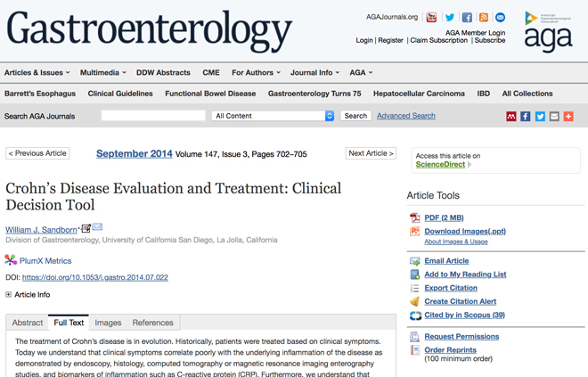Click AGAJournals.org link

click(x=392, y=17)
